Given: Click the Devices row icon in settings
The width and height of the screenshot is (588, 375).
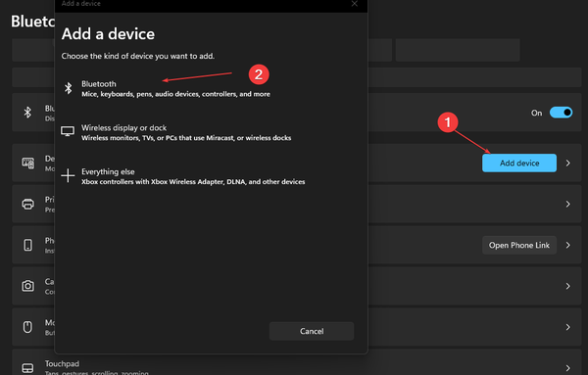Looking at the screenshot, I should pyautogui.click(x=27, y=163).
